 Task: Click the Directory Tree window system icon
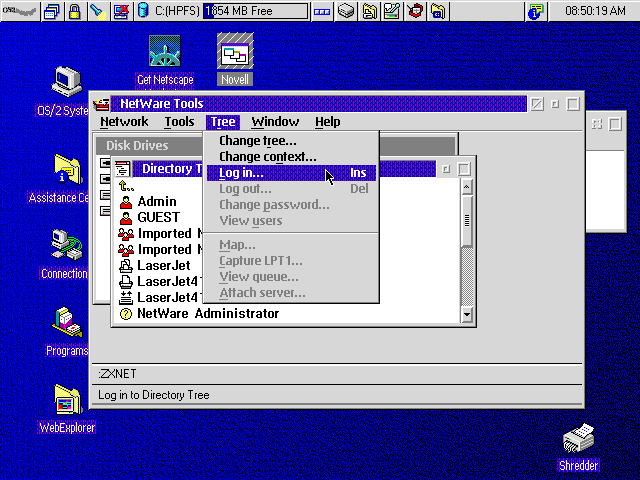(x=122, y=169)
